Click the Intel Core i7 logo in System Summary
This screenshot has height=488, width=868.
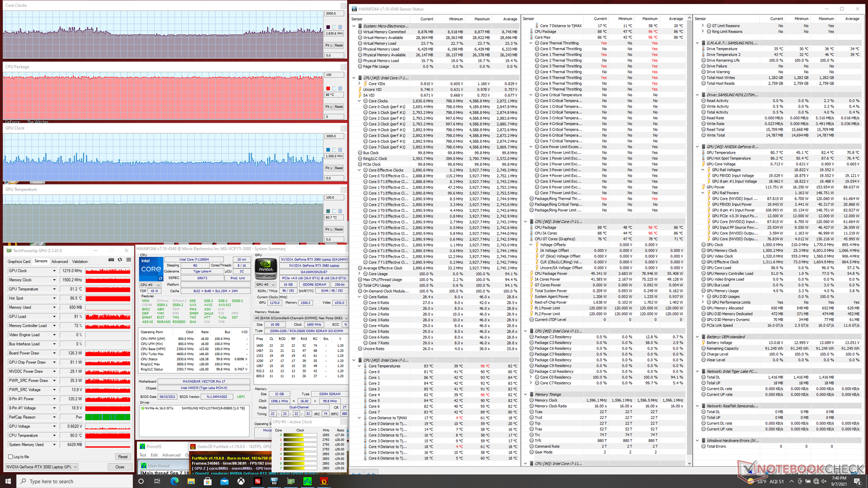point(151,269)
